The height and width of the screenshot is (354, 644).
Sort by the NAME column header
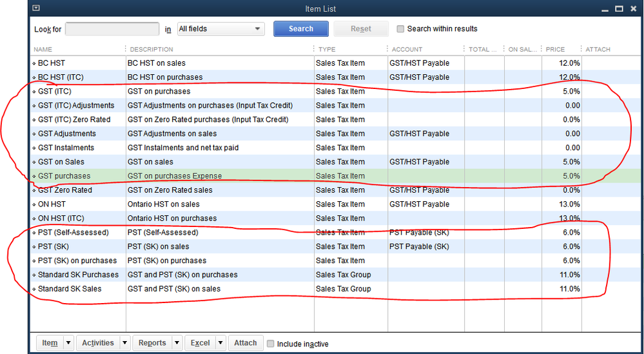(43, 49)
